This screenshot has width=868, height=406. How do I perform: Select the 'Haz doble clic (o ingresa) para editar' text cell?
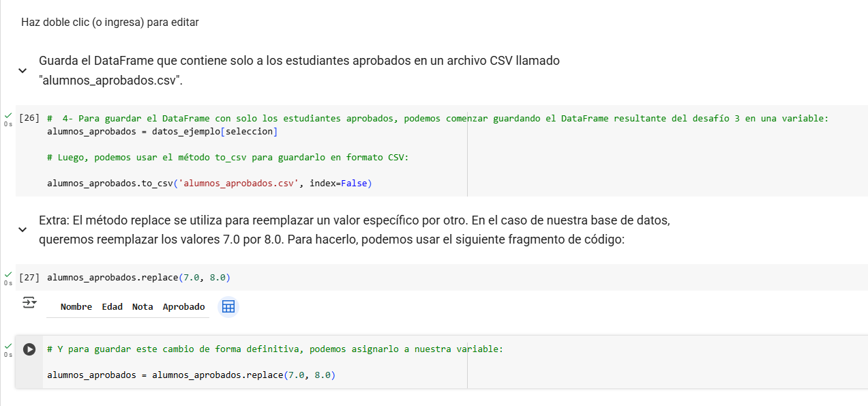click(110, 22)
